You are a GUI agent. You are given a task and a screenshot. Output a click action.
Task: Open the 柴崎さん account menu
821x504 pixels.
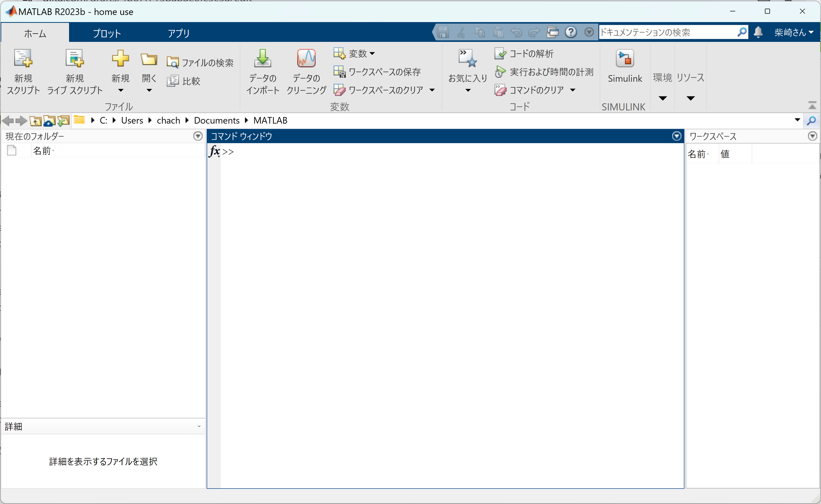pyautogui.click(x=792, y=32)
